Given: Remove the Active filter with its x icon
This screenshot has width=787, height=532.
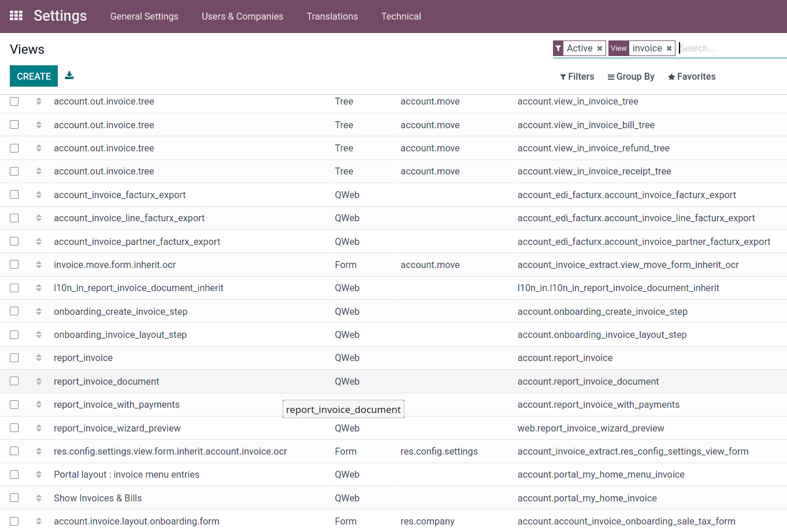Looking at the screenshot, I should click(599, 48).
